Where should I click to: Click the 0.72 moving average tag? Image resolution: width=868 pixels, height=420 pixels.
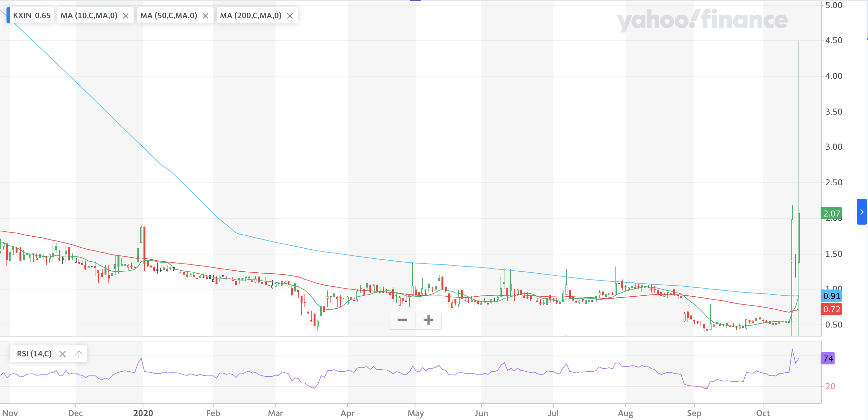831,309
